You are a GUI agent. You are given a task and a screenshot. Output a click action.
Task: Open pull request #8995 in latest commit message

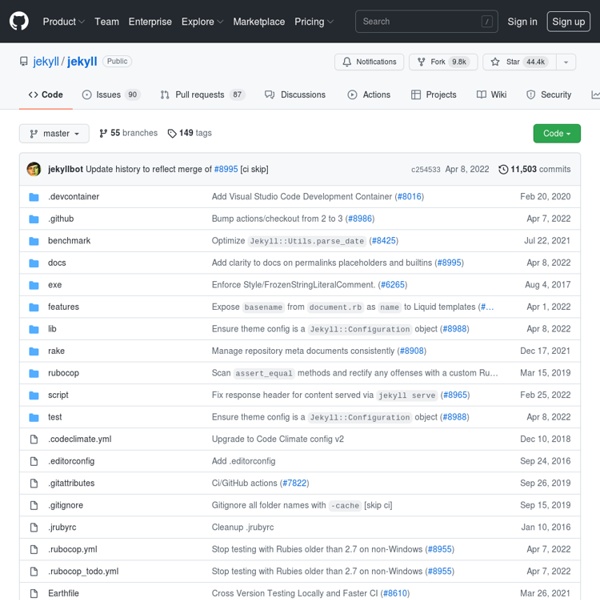click(226, 169)
